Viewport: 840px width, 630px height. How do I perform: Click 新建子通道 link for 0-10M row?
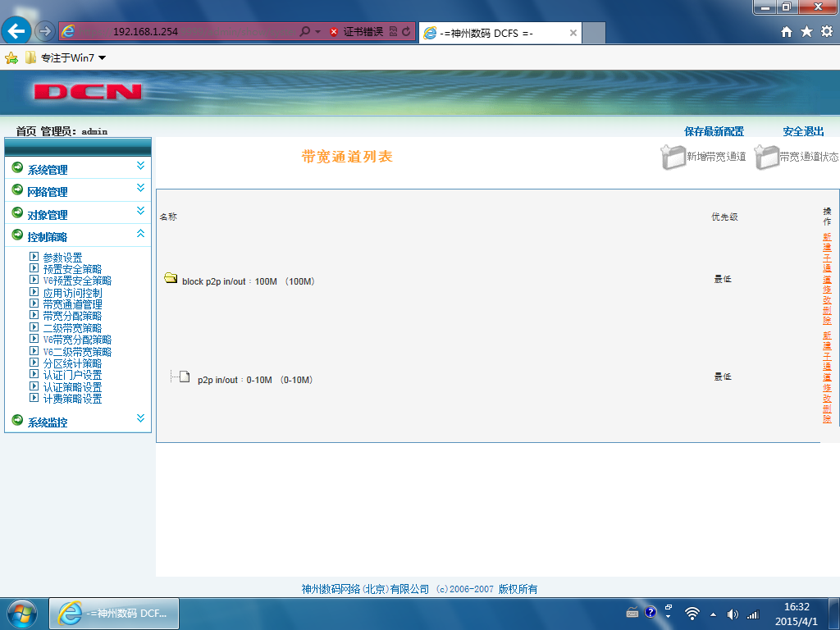827,356
